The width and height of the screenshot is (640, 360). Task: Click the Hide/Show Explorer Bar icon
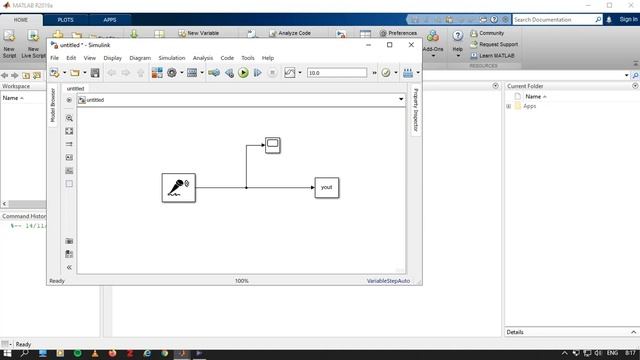(x=69, y=100)
